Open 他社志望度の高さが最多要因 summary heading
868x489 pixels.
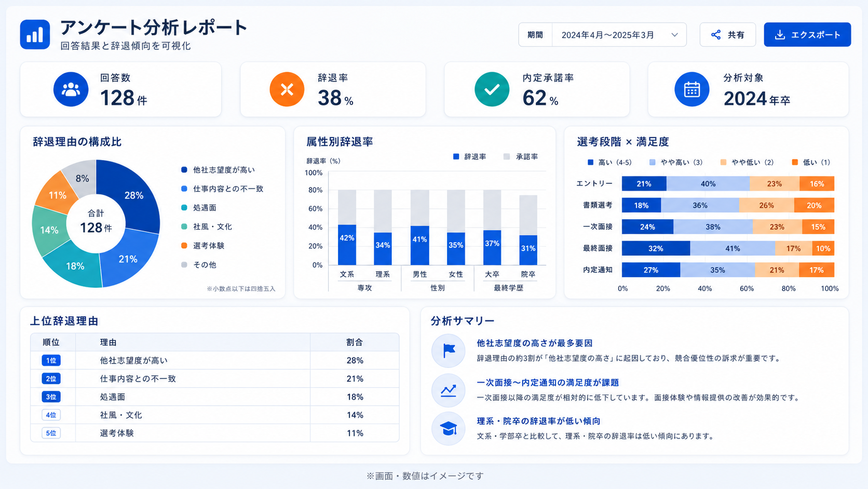point(534,343)
